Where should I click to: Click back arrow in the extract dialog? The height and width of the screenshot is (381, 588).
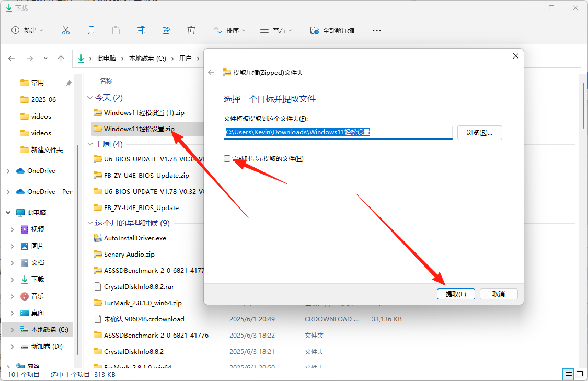pos(211,73)
